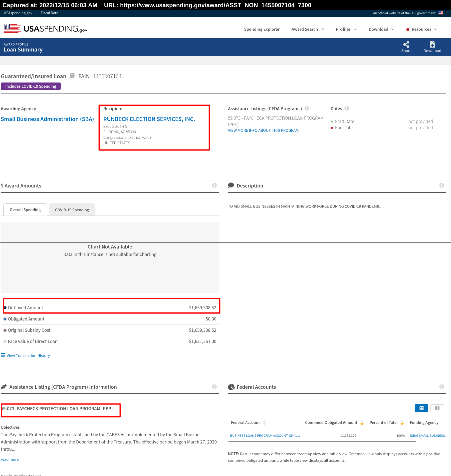Open Fiscal Data link in top bar

49,13
